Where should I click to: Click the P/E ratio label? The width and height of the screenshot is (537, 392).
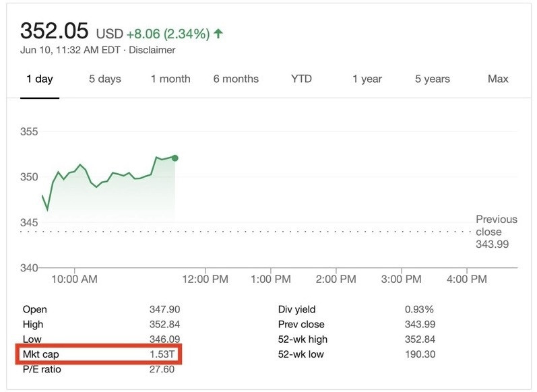(42, 369)
